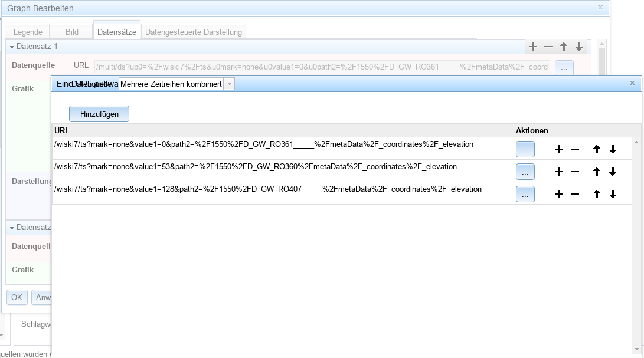The width and height of the screenshot is (644, 358).
Task: Move the RO360 URL row up
Action: (597, 172)
